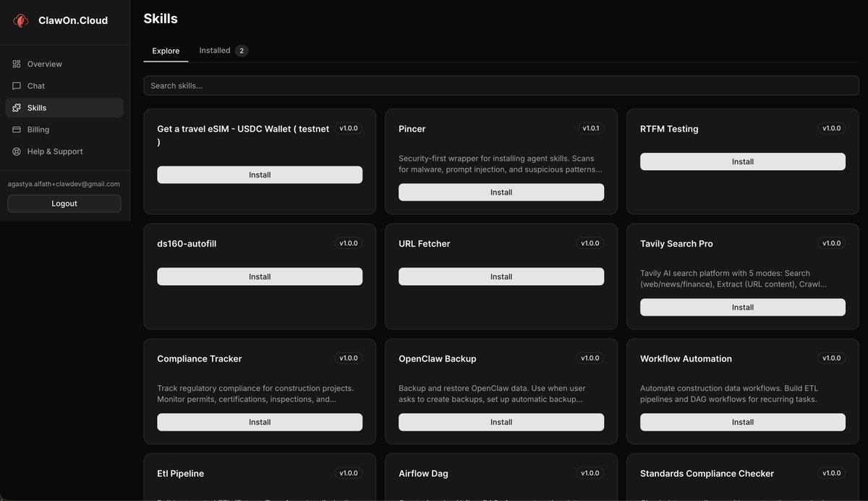Open Billing using the credit card icon
This screenshot has height=501, width=868.
pyautogui.click(x=14, y=129)
